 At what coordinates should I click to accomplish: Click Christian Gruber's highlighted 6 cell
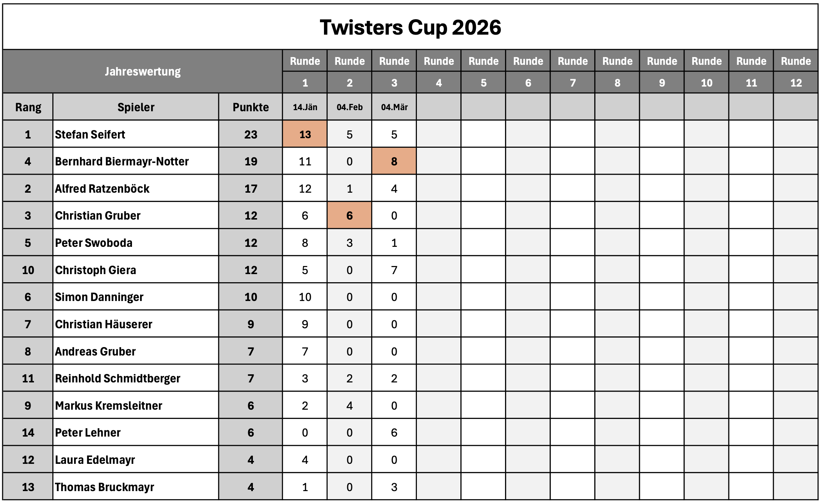click(x=349, y=216)
